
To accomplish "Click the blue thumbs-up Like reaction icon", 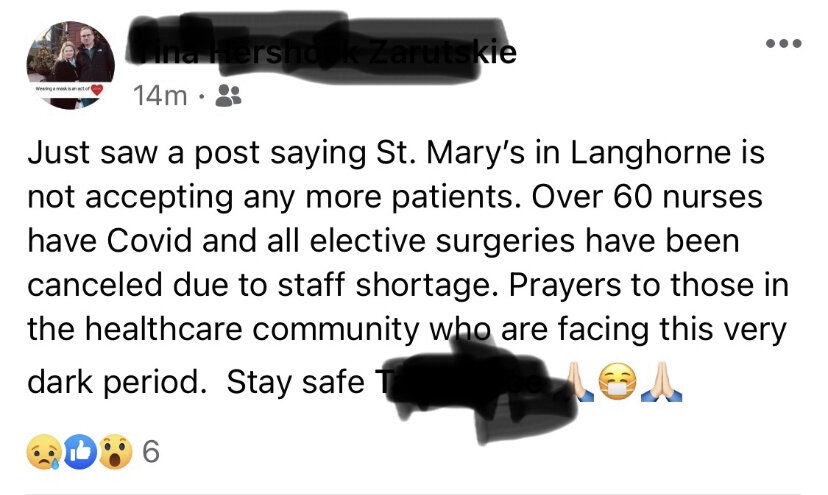I will 80,452.
